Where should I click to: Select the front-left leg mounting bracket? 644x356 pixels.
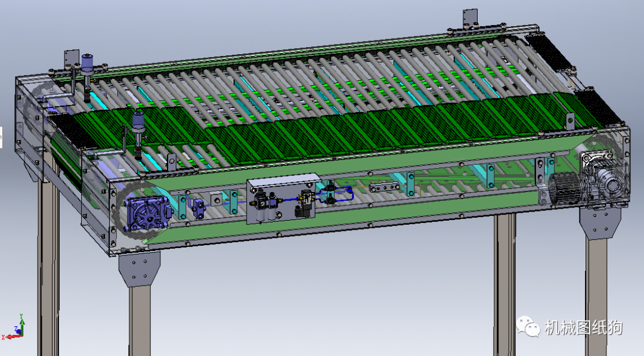click(x=139, y=268)
